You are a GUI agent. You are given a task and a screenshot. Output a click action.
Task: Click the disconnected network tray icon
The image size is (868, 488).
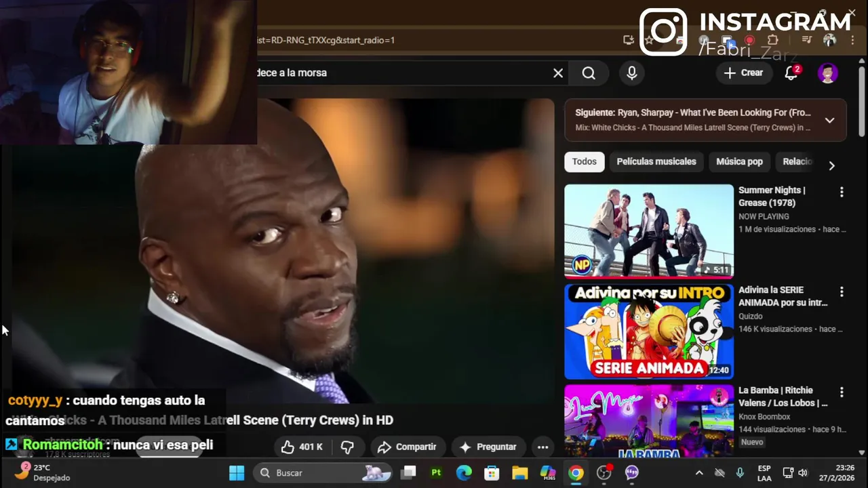(x=719, y=473)
